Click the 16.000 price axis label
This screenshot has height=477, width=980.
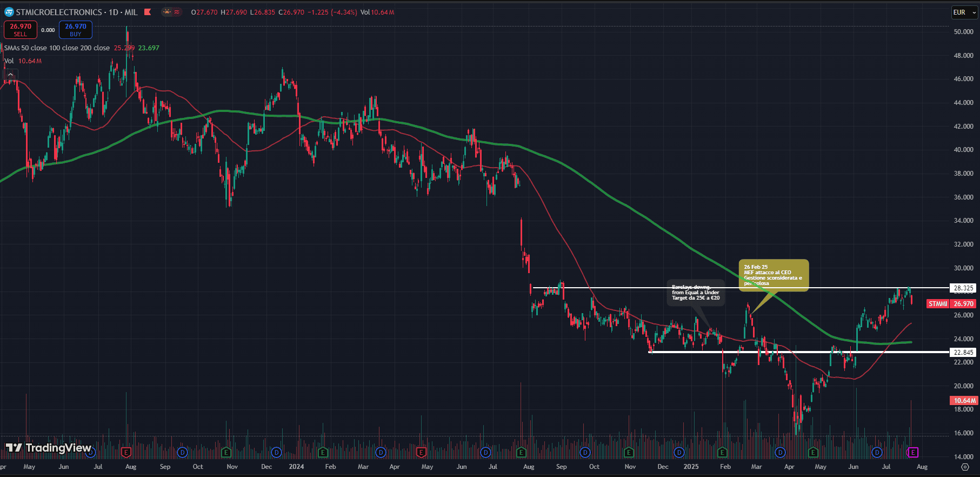[963, 433]
